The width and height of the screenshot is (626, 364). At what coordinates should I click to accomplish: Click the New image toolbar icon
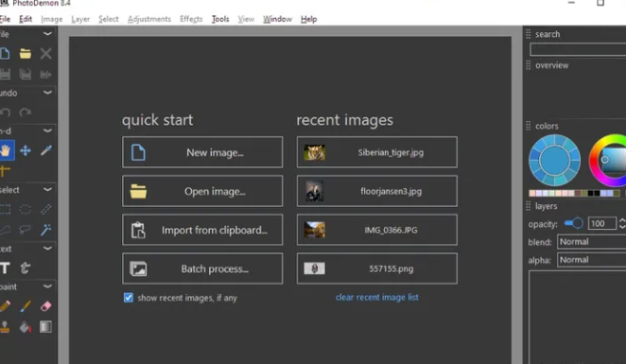(5, 54)
